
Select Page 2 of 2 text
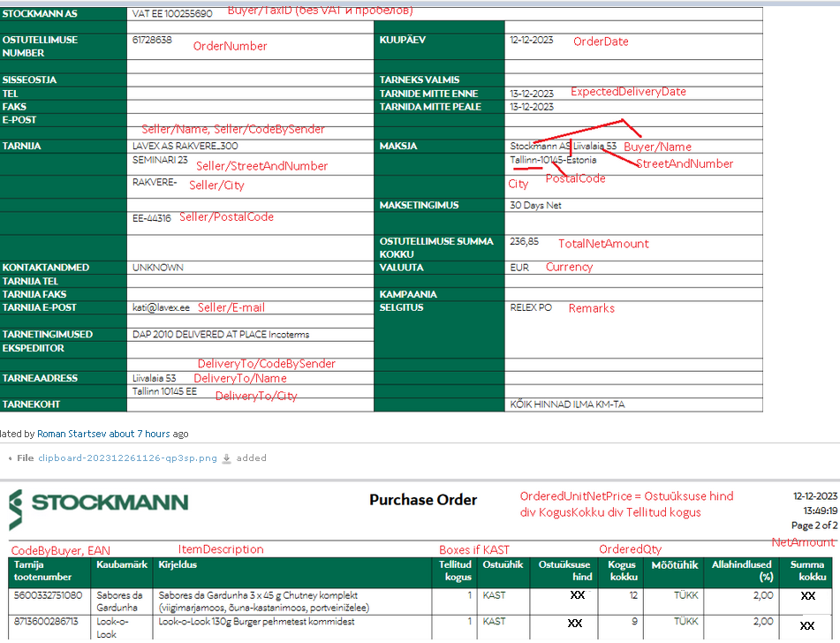click(x=814, y=526)
